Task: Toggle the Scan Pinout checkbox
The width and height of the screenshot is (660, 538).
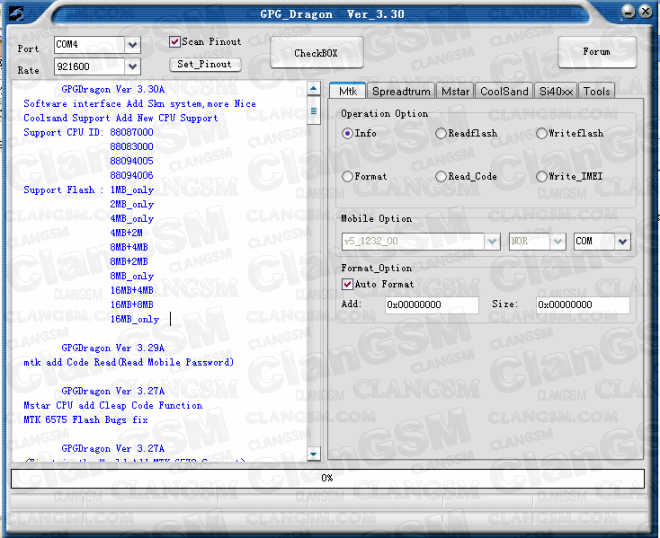Action: (x=175, y=42)
